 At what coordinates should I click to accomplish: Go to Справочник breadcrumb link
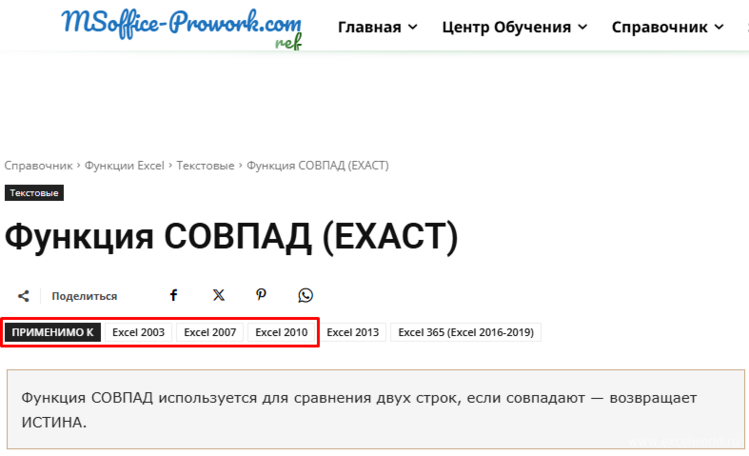pyautogui.click(x=38, y=166)
